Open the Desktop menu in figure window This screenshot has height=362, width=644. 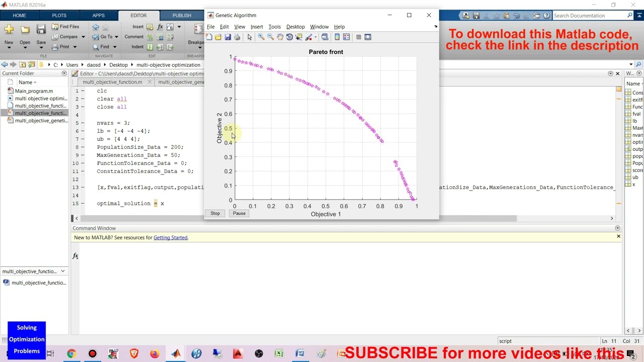pos(295,27)
